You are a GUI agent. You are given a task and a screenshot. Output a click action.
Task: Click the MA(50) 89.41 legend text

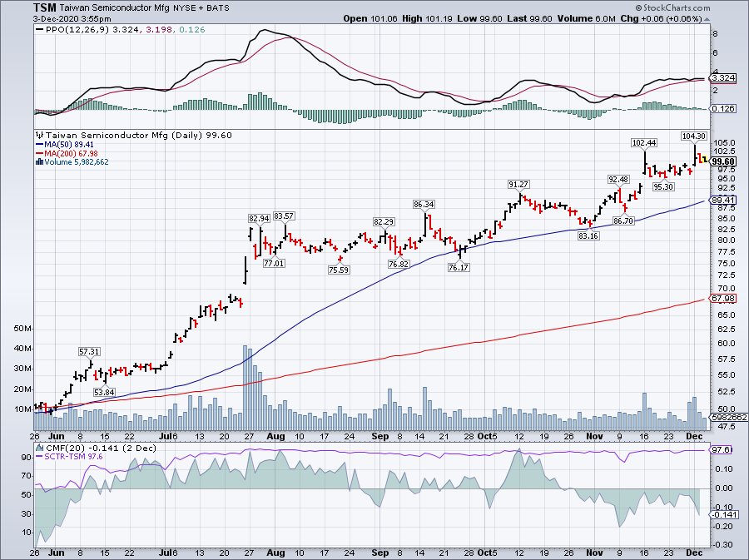(x=69, y=145)
